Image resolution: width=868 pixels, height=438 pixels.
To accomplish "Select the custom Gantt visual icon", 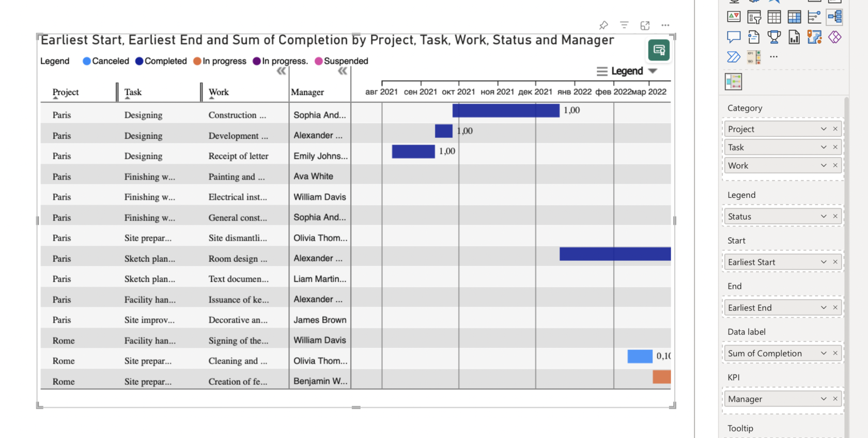I will (x=733, y=82).
